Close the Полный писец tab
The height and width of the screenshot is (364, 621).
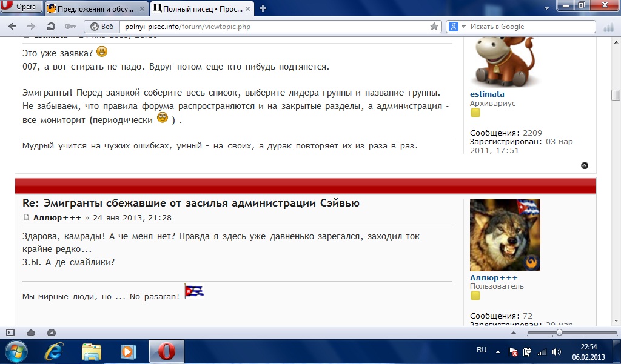(248, 8)
